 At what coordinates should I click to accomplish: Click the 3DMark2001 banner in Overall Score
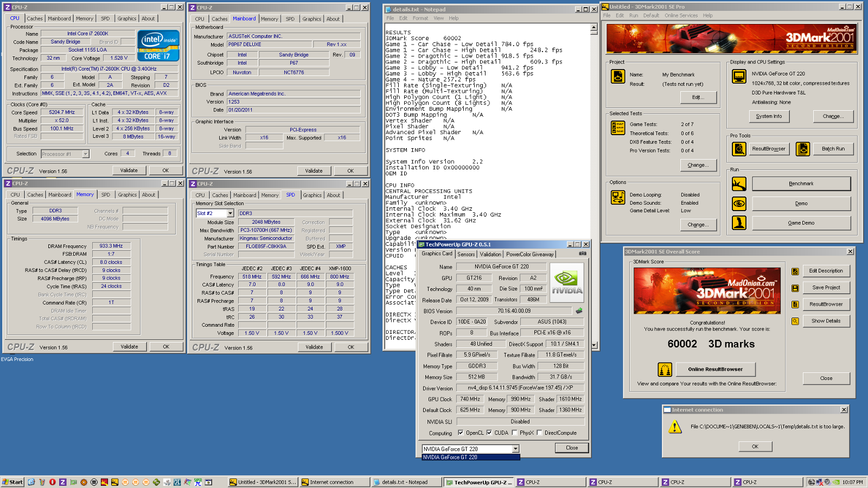707,290
